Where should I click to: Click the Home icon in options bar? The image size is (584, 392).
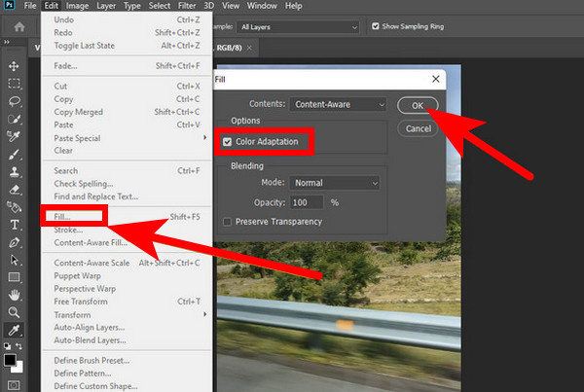[18, 27]
